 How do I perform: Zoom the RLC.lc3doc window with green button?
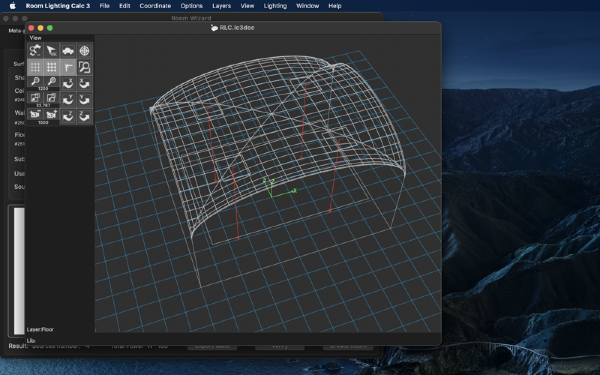(50, 28)
